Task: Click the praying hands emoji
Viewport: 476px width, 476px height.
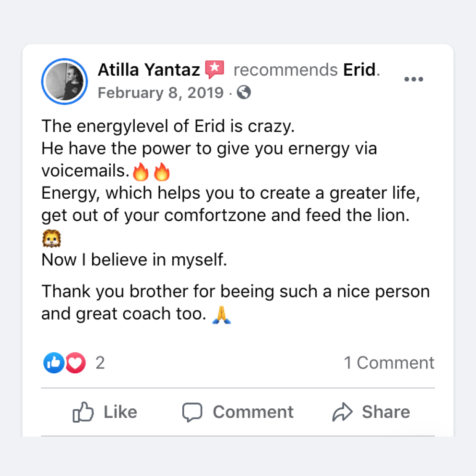Action: pyautogui.click(x=221, y=314)
